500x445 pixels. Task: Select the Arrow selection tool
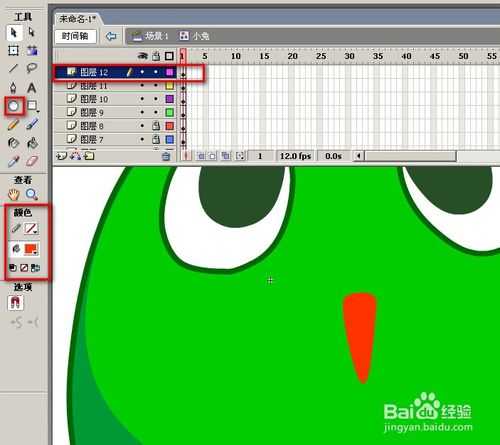point(14,33)
